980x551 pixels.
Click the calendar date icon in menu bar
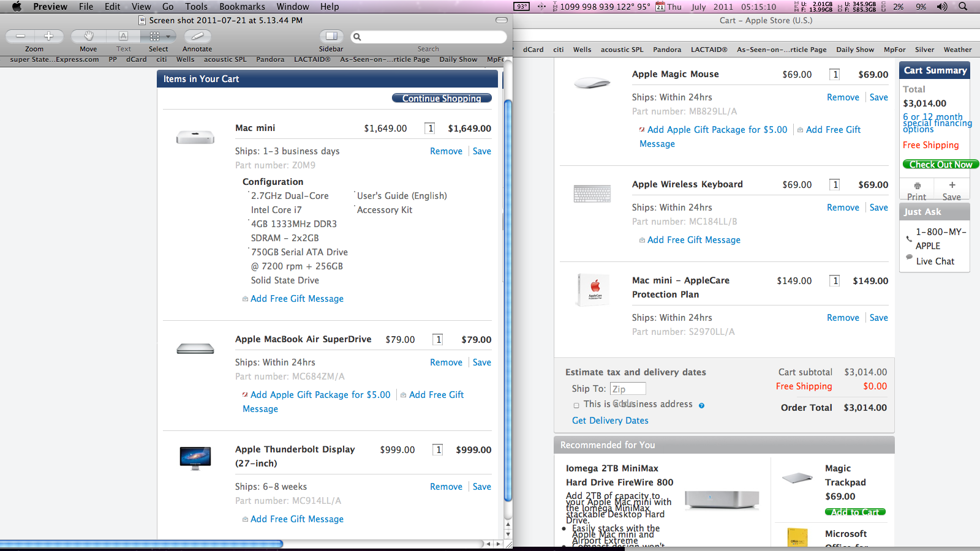[660, 7]
